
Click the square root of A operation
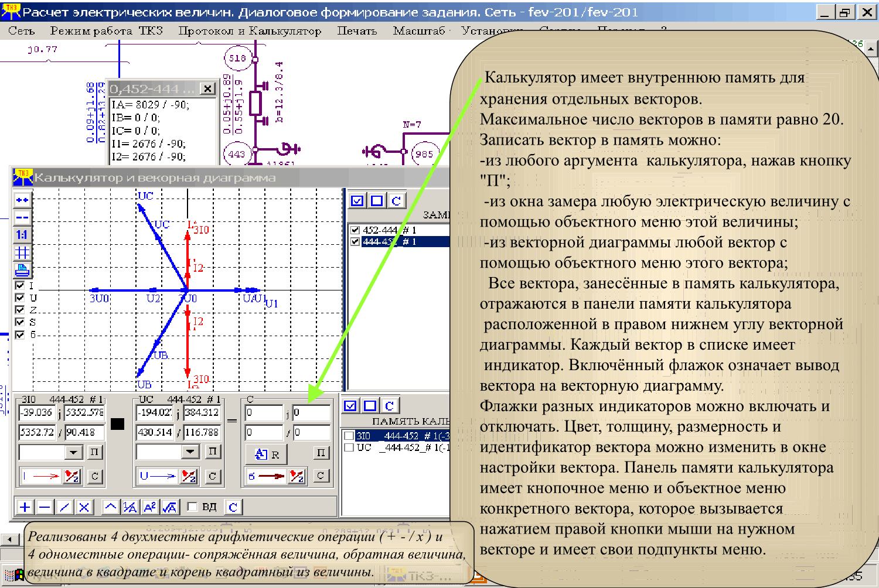[x=169, y=507]
